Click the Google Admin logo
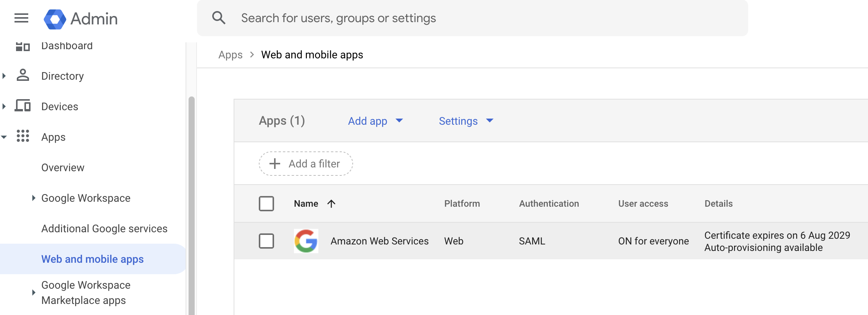 [81, 19]
